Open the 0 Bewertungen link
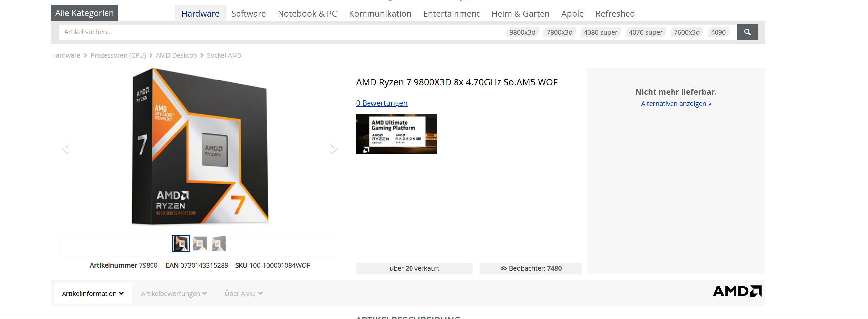The height and width of the screenshot is (319, 868). point(381,103)
